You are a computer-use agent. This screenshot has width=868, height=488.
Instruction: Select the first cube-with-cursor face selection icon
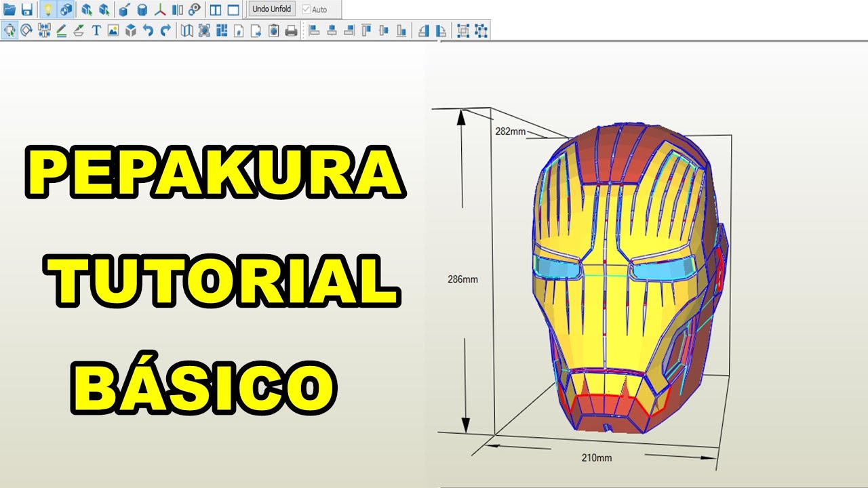pos(87,9)
